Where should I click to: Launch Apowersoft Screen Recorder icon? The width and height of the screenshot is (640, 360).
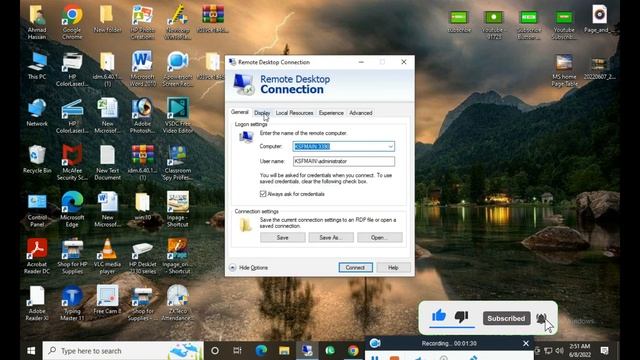point(178,69)
